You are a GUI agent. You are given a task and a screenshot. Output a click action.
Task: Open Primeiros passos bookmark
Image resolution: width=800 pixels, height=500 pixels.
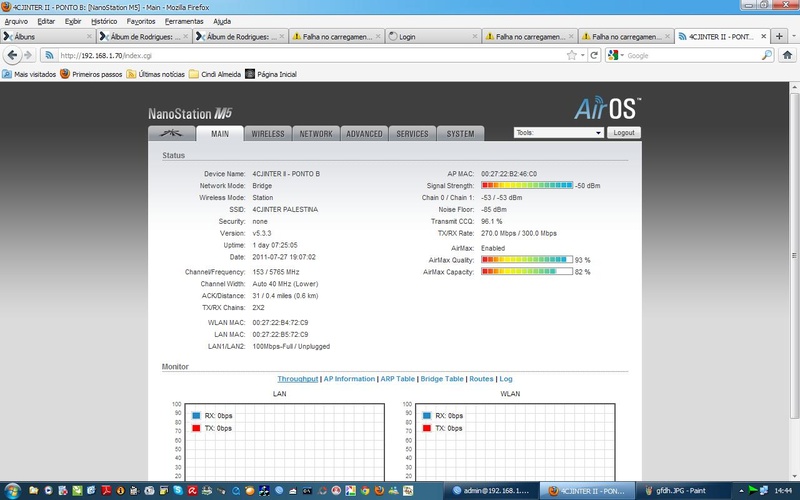coord(91,74)
